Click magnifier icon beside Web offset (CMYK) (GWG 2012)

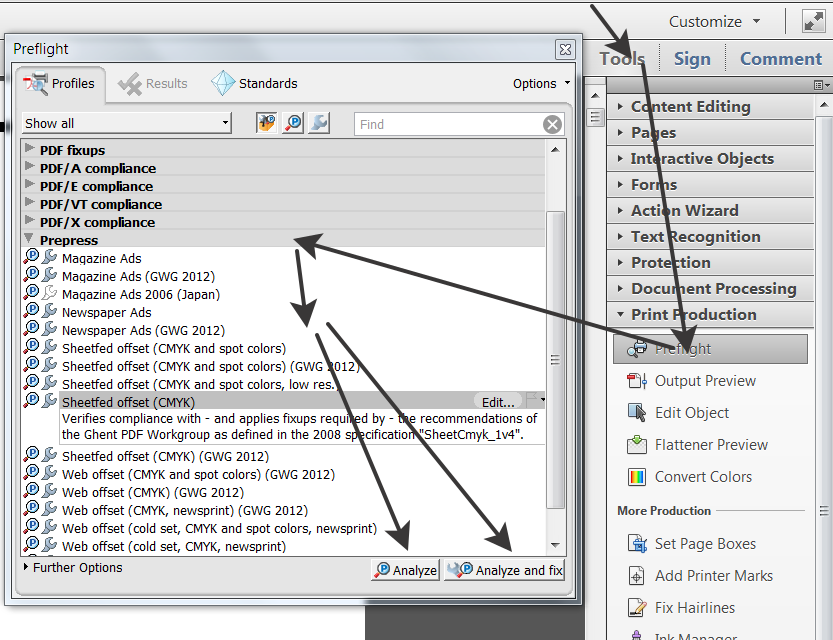coord(31,491)
